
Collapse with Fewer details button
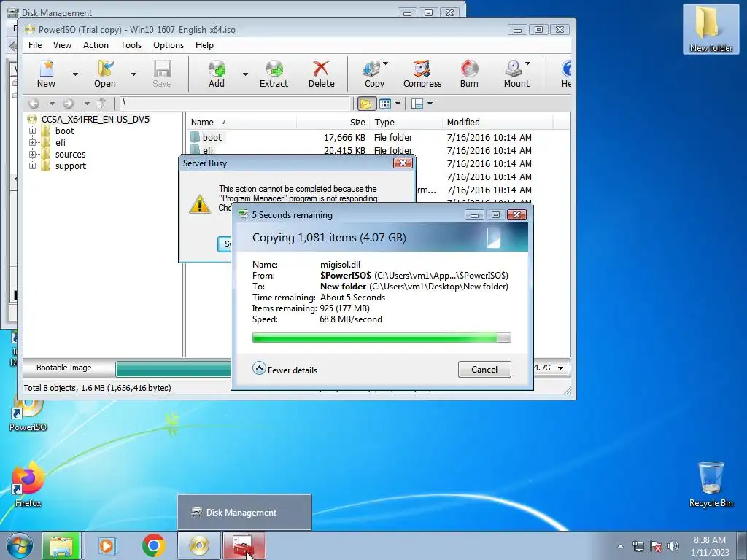coord(285,370)
